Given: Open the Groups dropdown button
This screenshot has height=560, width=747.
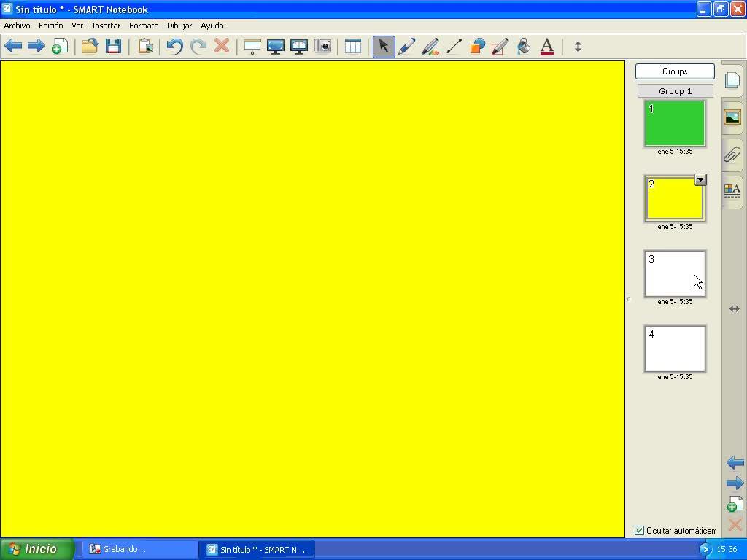Looking at the screenshot, I should 675,71.
